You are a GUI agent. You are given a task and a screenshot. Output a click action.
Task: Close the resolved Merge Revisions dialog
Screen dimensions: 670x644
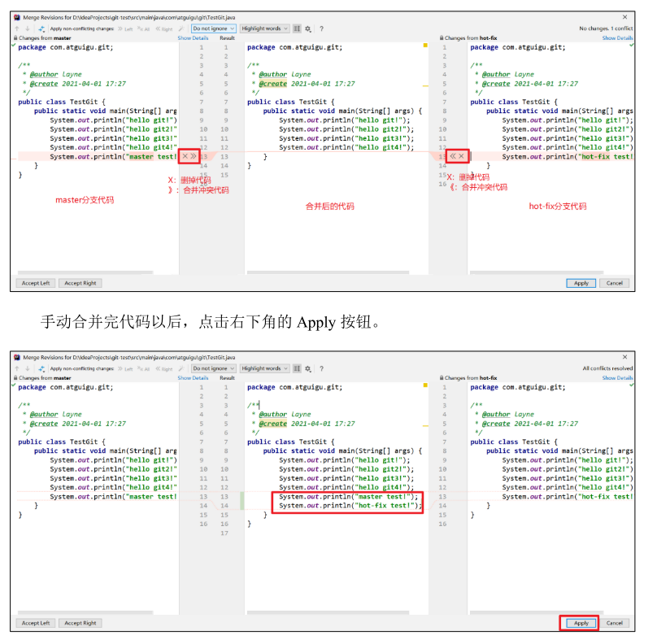[624, 357]
